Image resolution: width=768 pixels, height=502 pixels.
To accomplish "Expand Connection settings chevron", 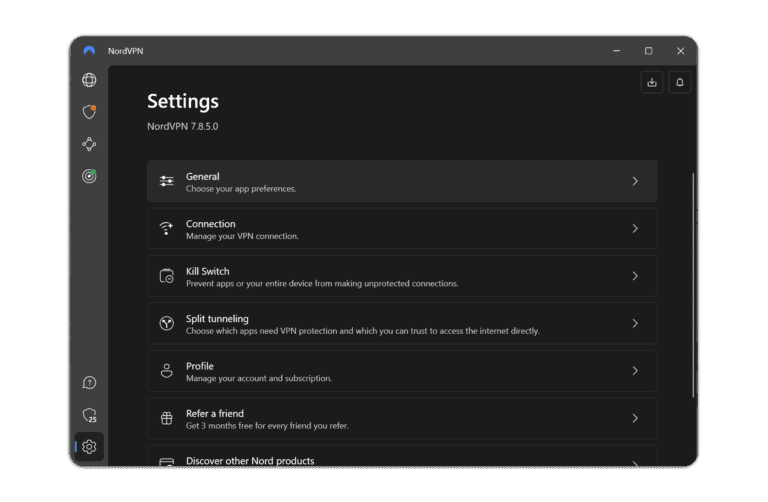I will (635, 229).
